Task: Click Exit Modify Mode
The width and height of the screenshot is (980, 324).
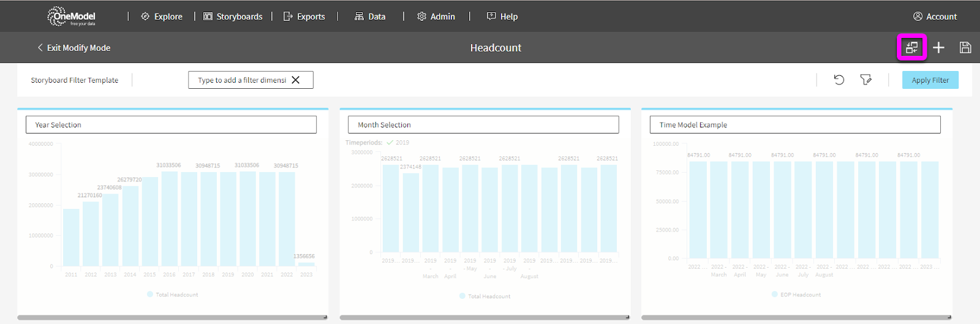Action: (x=74, y=48)
